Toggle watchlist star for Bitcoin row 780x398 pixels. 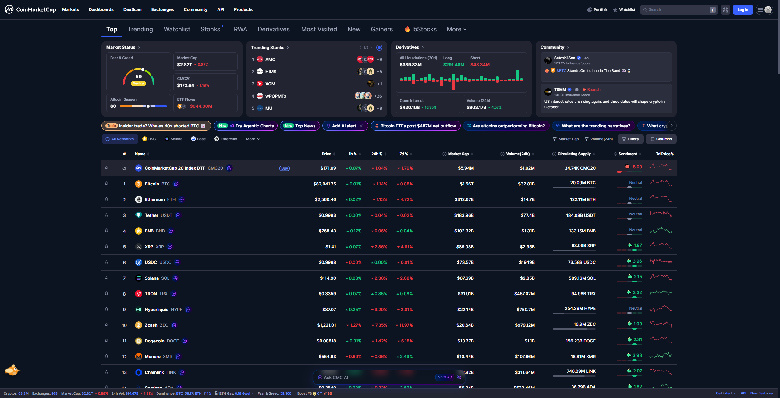tap(106, 184)
